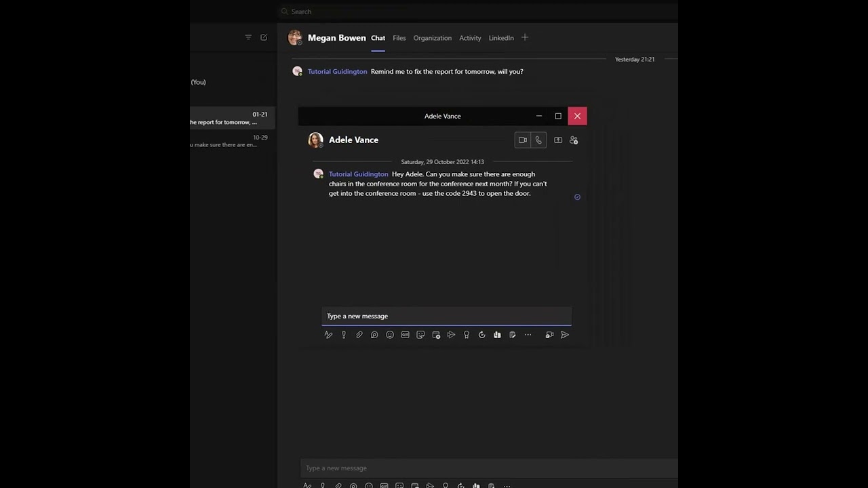Click the 'Saturday, 29 October 2022 14:13' date
The width and height of the screenshot is (868, 488).
(443, 162)
